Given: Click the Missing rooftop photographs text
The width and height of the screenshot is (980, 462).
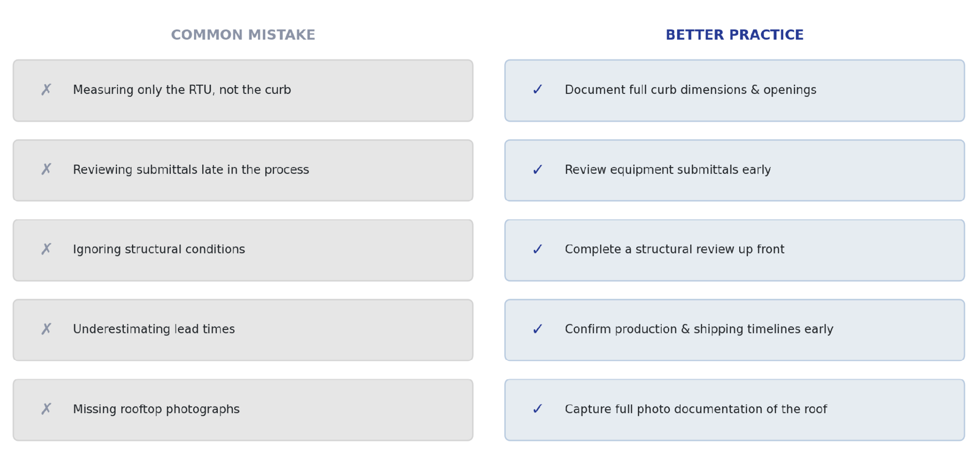Looking at the screenshot, I should (x=156, y=409).
